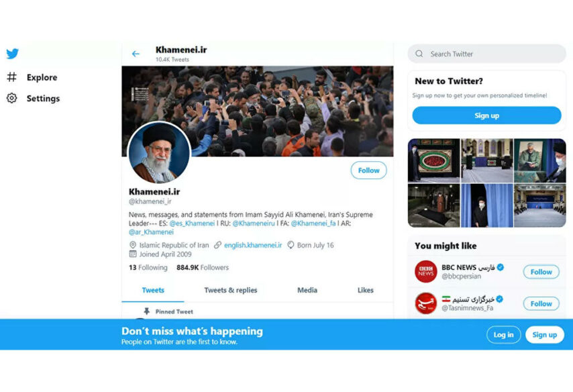Click the BBC News Persian avatar

coord(426,272)
